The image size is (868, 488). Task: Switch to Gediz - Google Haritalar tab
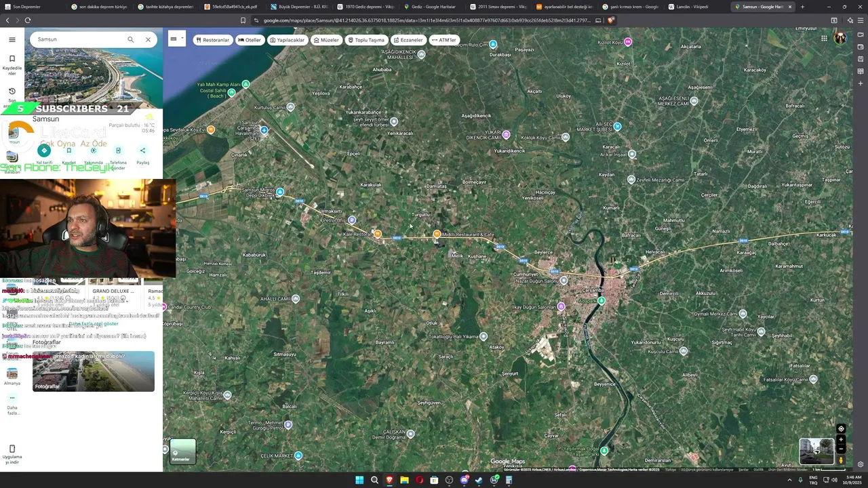tap(434, 7)
